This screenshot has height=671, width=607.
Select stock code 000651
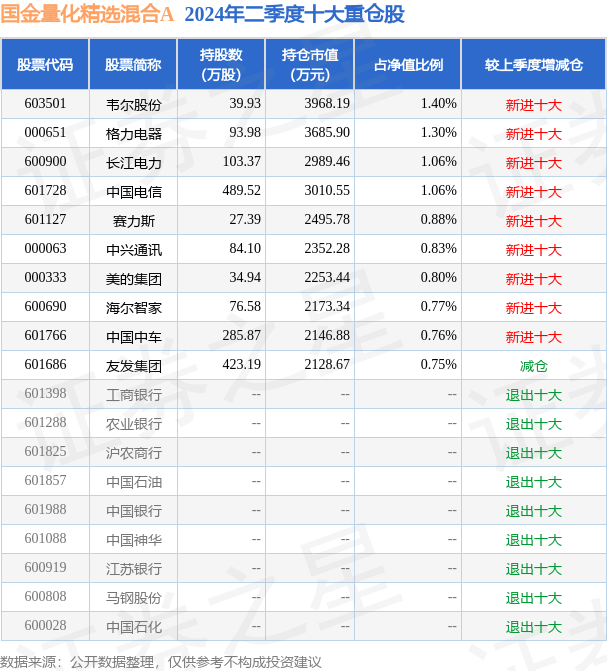[45, 133]
